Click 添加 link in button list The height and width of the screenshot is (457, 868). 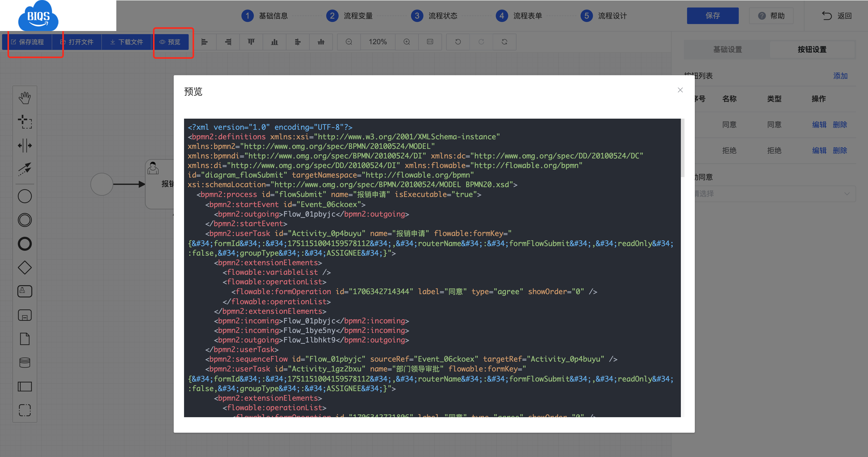click(x=840, y=76)
